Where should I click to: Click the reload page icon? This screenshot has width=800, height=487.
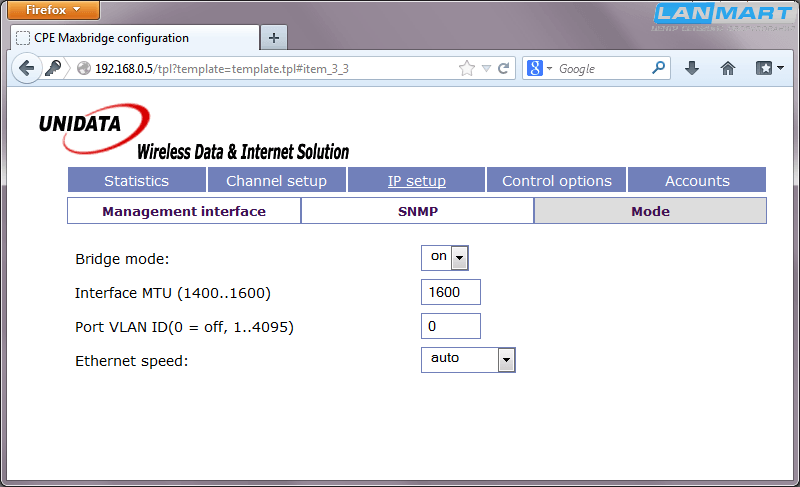pyautogui.click(x=504, y=69)
